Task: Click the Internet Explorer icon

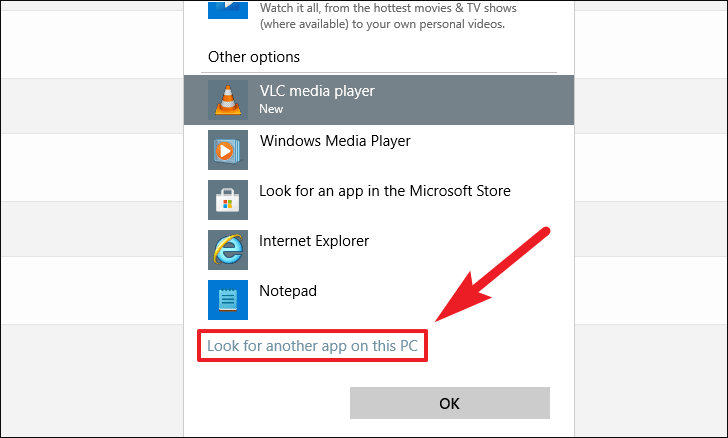Action: (228, 250)
